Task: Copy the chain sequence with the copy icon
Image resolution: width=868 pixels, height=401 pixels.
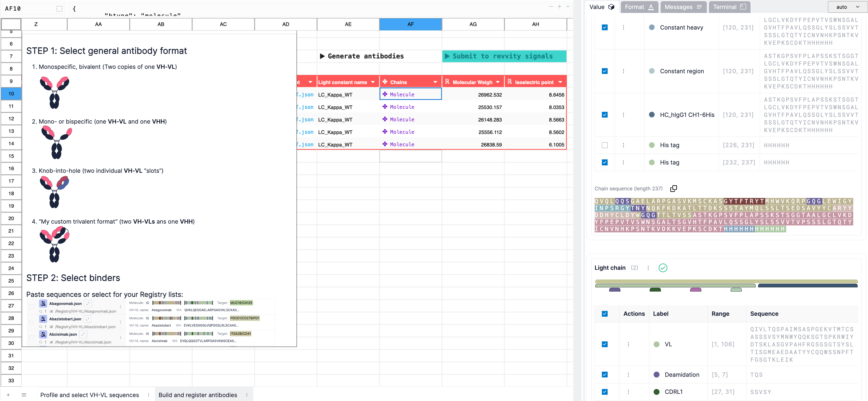Action: click(673, 188)
